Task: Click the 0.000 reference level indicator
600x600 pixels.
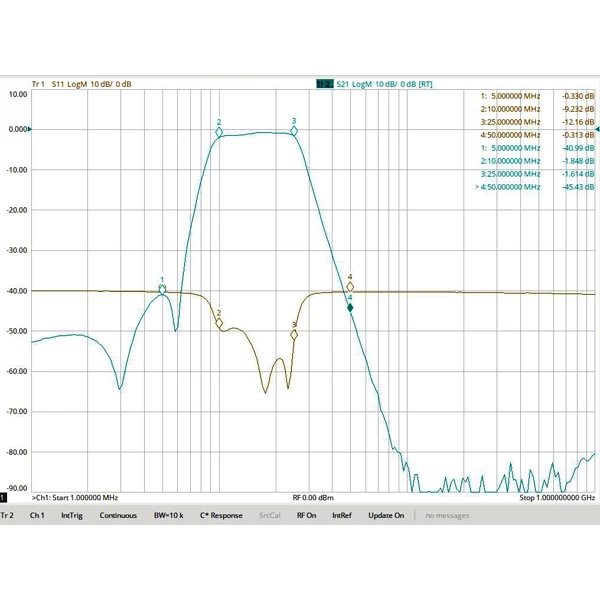Action: pyautogui.click(x=19, y=129)
